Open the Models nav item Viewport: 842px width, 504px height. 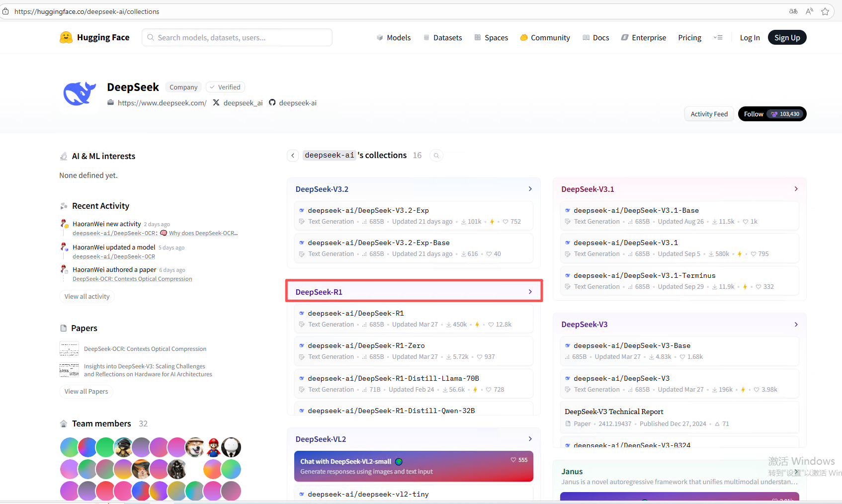pos(394,38)
